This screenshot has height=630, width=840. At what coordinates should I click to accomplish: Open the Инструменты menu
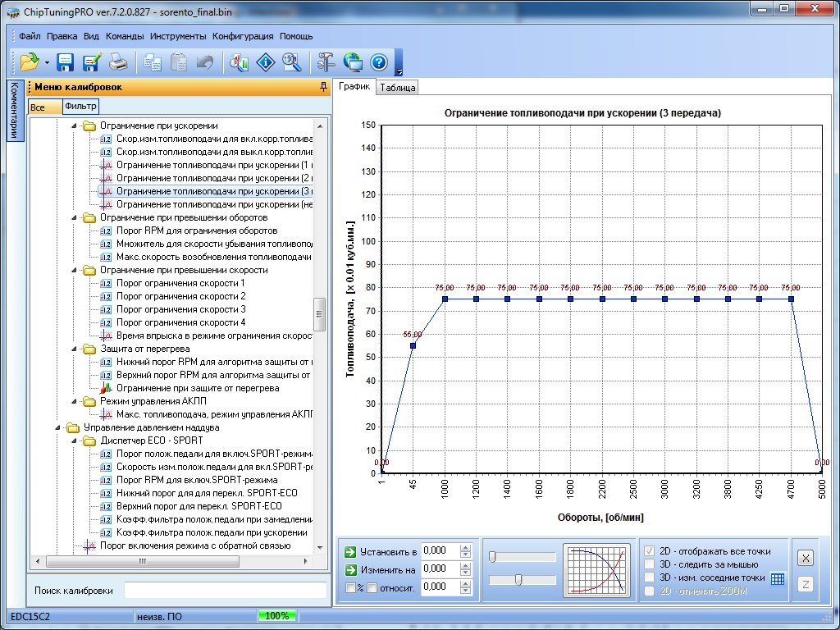[x=178, y=36]
